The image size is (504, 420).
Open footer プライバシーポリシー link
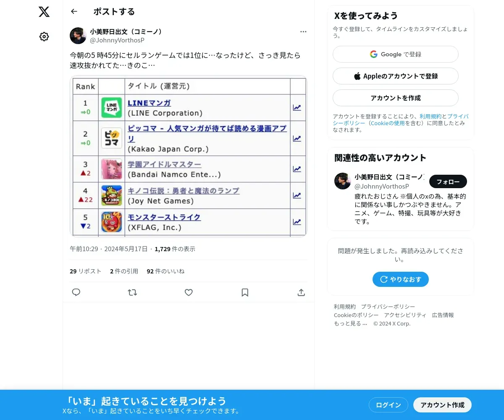tap(388, 307)
